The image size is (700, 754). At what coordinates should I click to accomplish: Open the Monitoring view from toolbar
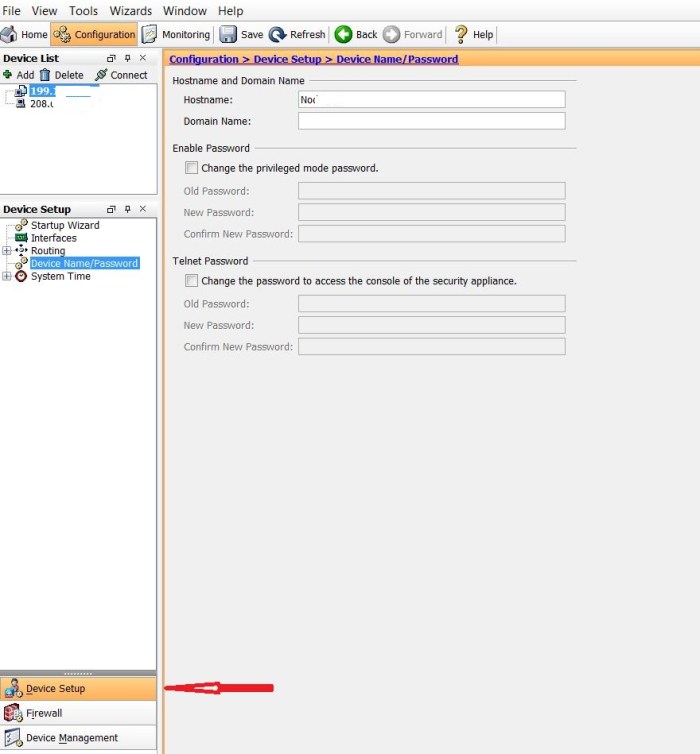click(x=150, y=34)
